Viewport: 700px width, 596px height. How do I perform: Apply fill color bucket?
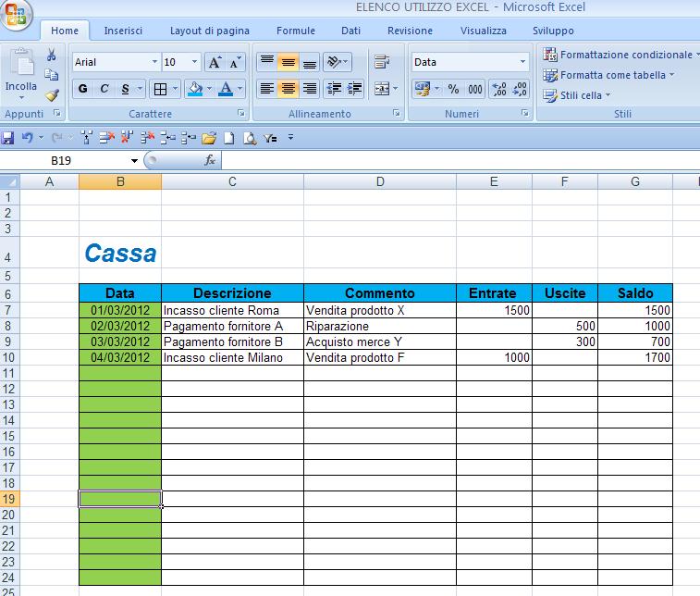(195, 89)
